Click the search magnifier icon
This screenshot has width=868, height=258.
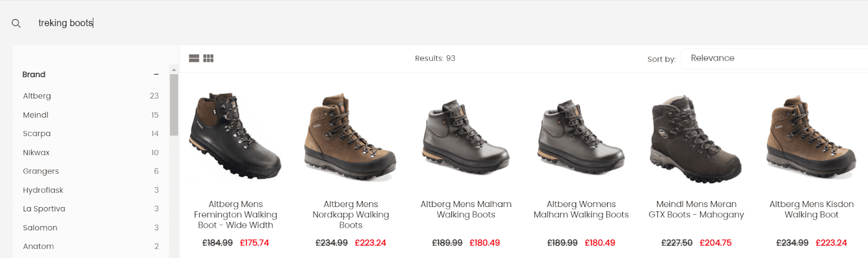tap(16, 23)
